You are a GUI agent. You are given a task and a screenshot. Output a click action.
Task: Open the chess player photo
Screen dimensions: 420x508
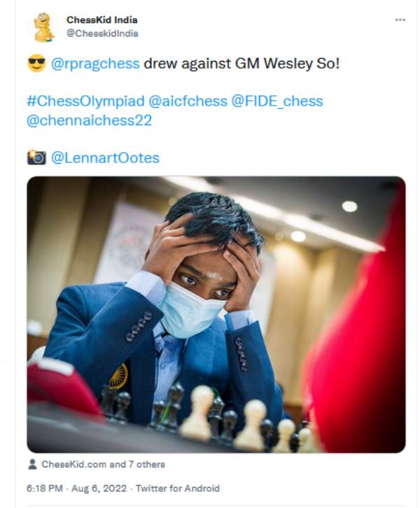216,314
